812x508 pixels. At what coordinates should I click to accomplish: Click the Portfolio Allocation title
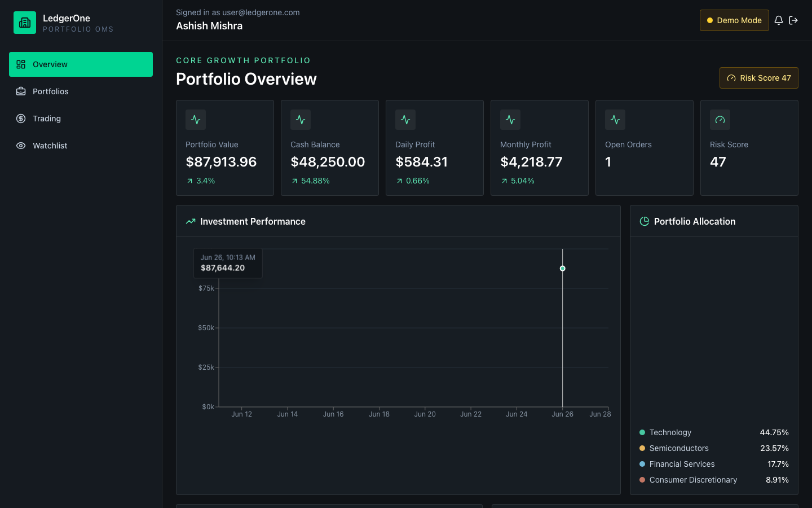pos(695,222)
